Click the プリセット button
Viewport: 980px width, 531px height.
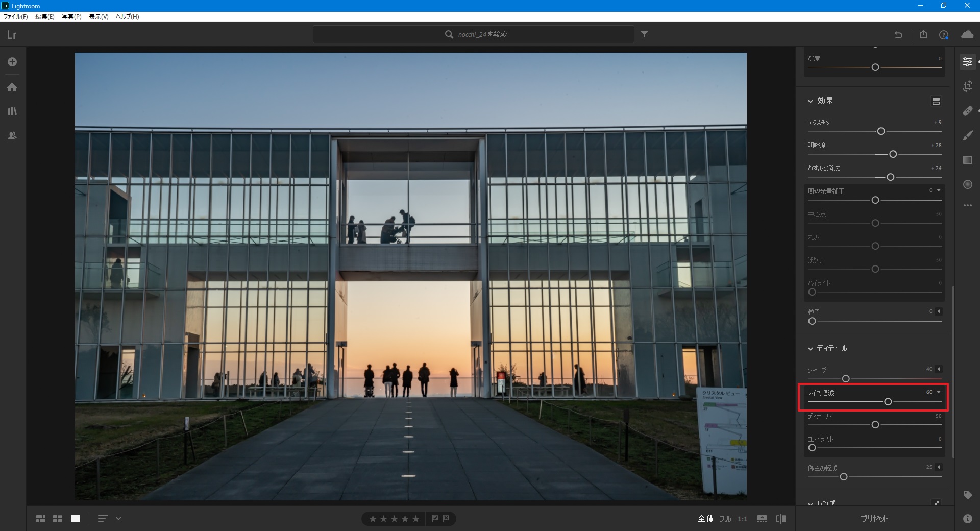point(874,519)
